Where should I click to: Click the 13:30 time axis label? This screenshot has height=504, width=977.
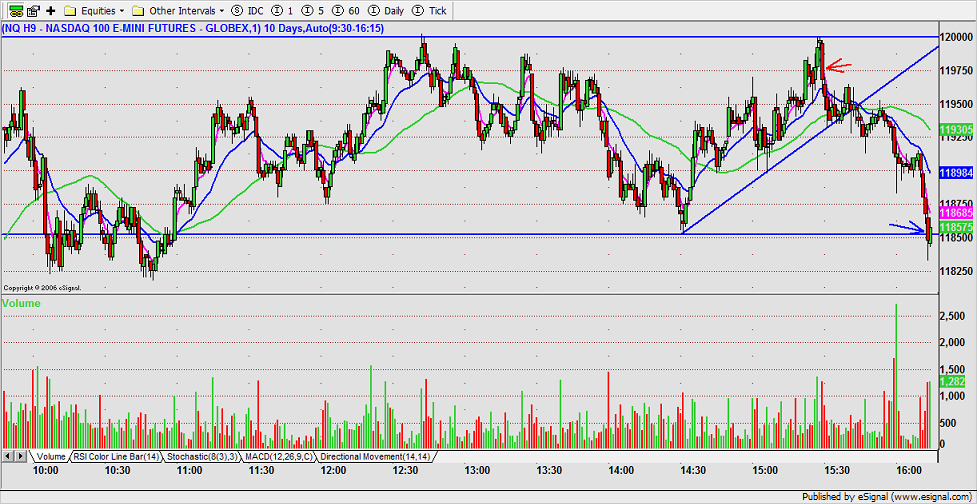tap(549, 470)
